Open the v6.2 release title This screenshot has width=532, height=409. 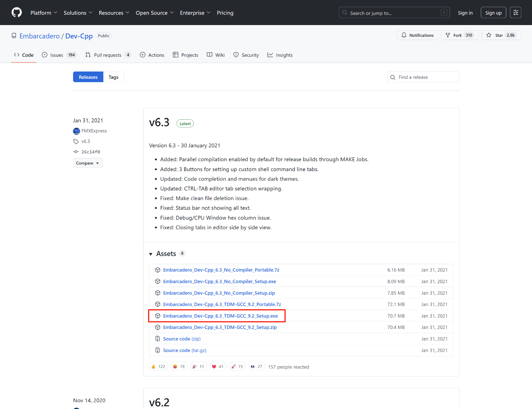159,402
